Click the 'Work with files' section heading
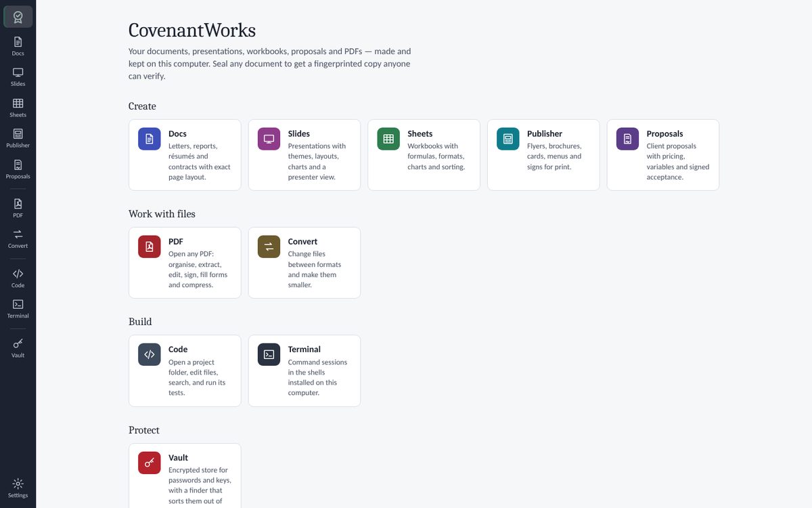 162,214
